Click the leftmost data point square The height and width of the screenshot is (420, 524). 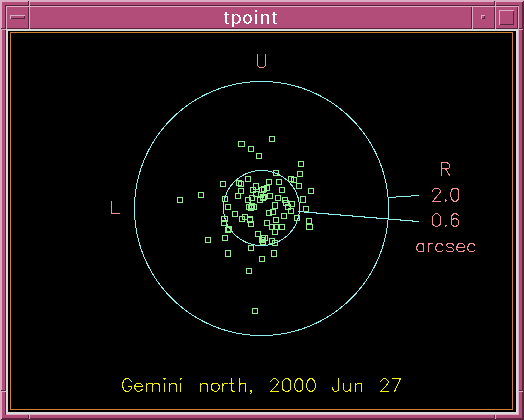pyautogui.click(x=180, y=200)
